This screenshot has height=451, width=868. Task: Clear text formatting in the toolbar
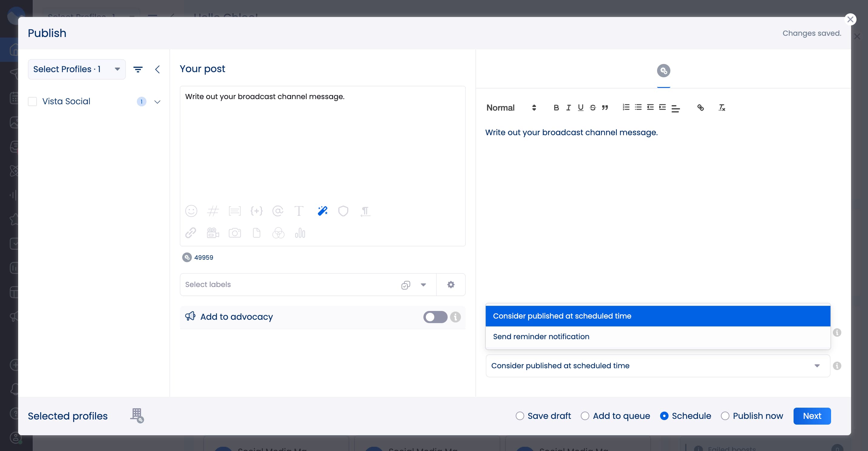tap(722, 108)
